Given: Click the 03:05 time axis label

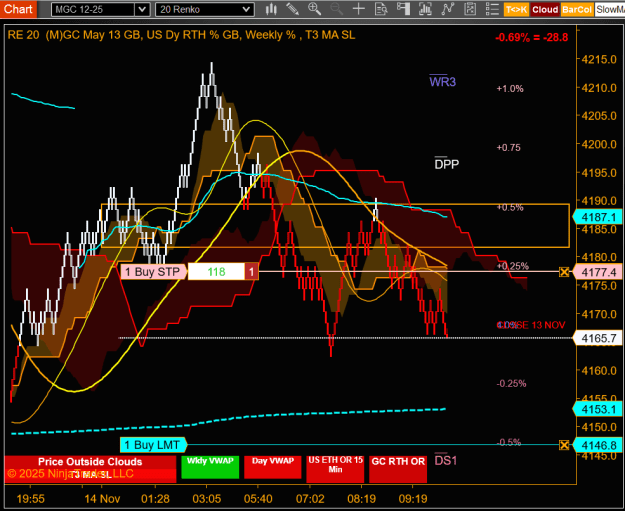Looking at the screenshot, I should [206, 499].
